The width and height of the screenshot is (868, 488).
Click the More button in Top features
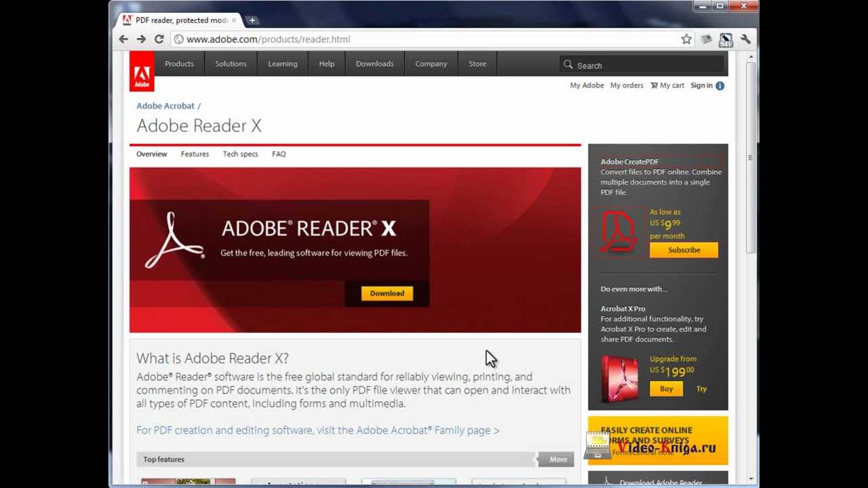pos(557,460)
